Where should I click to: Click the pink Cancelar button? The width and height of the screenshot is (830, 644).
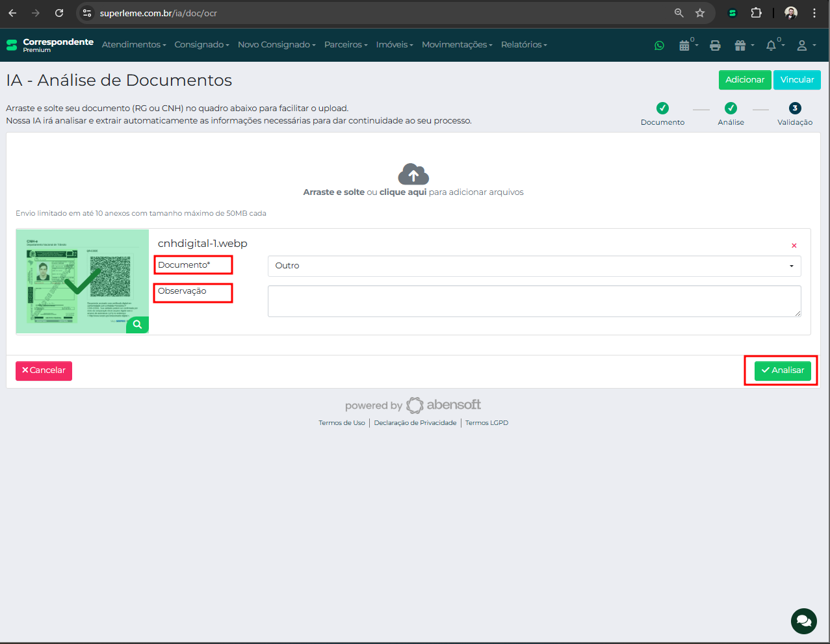tap(44, 370)
